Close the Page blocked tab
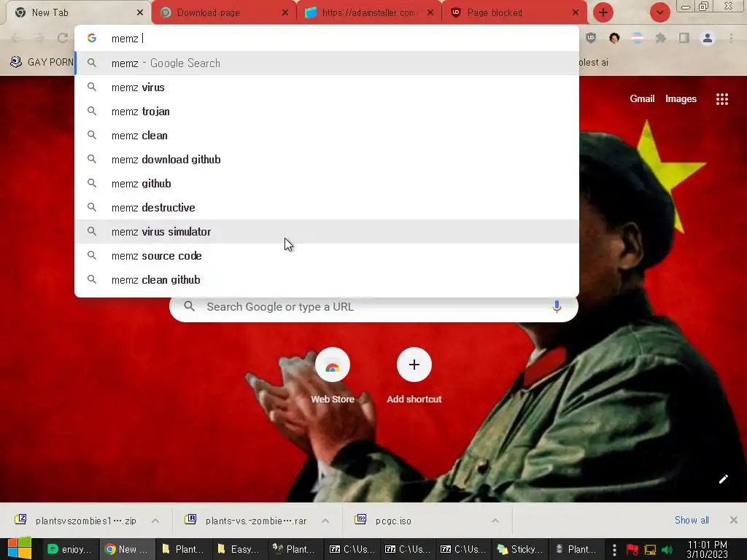The width and height of the screenshot is (747, 560). click(x=576, y=13)
